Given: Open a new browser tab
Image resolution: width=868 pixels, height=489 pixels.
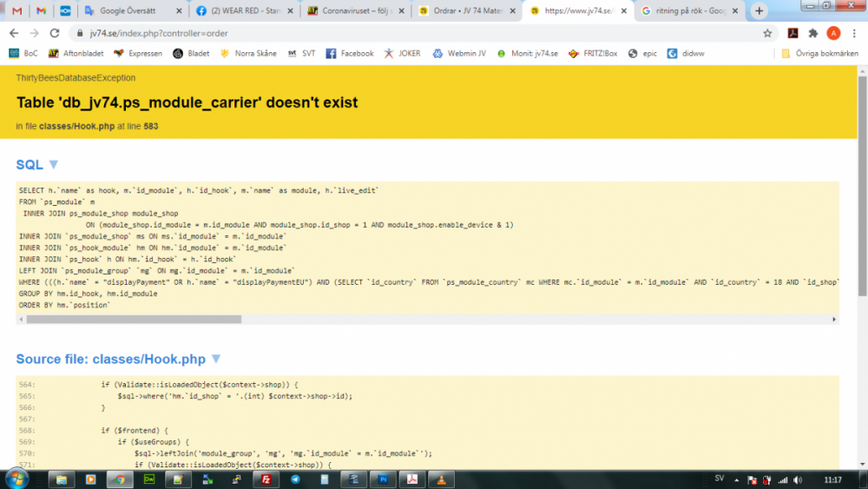Looking at the screenshot, I should tap(759, 11).
